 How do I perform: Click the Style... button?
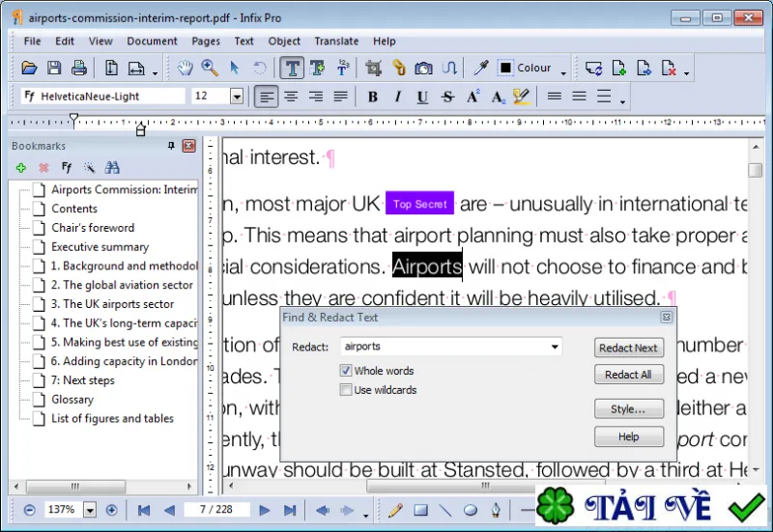coord(629,408)
